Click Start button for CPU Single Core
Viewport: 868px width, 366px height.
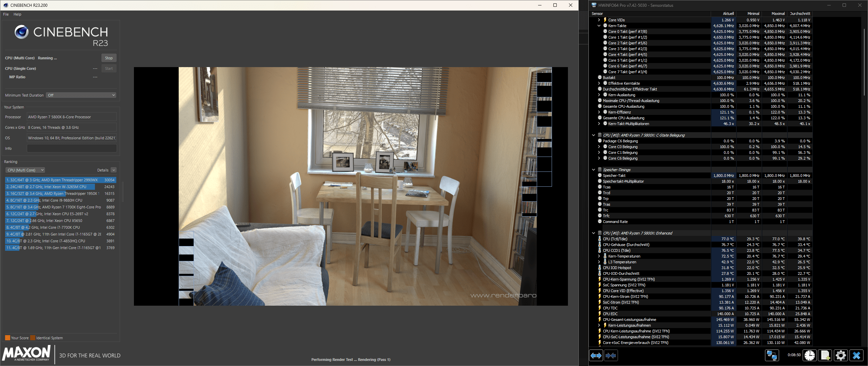pos(109,68)
